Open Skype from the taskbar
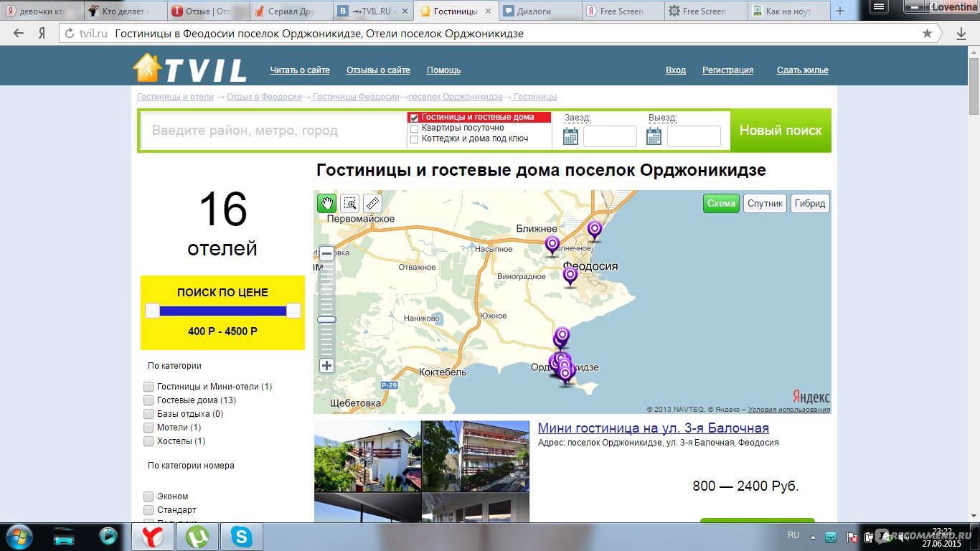The width and height of the screenshot is (980, 551). (242, 536)
